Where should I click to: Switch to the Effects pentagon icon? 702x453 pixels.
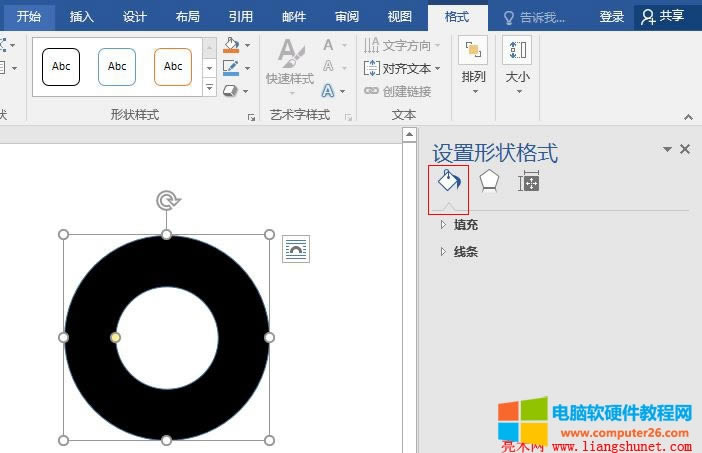click(x=489, y=181)
